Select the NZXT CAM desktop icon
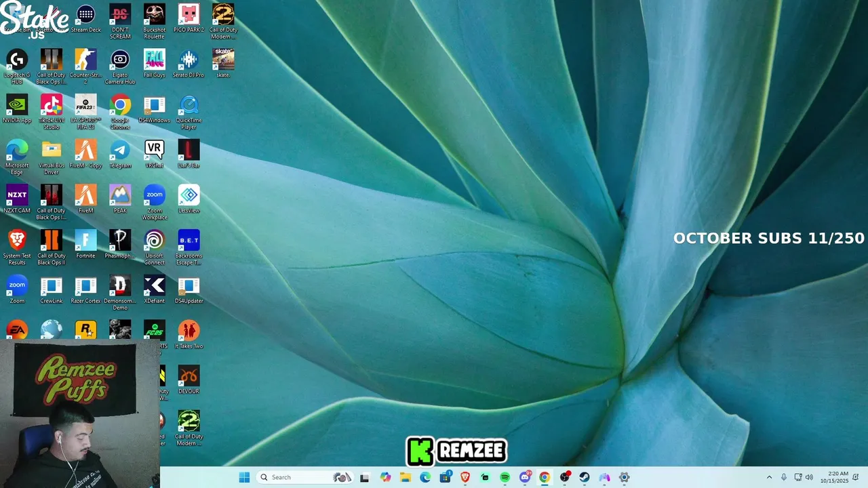The height and width of the screenshot is (488, 868). coord(17,199)
